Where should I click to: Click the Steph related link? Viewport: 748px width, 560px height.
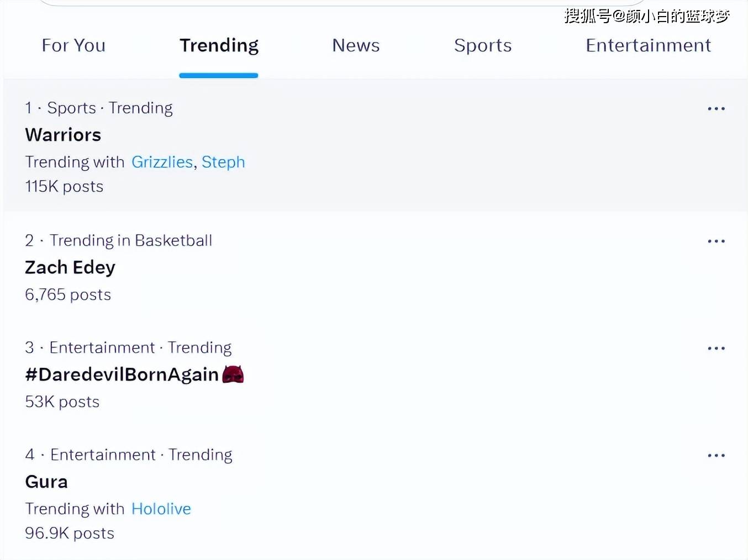(223, 162)
